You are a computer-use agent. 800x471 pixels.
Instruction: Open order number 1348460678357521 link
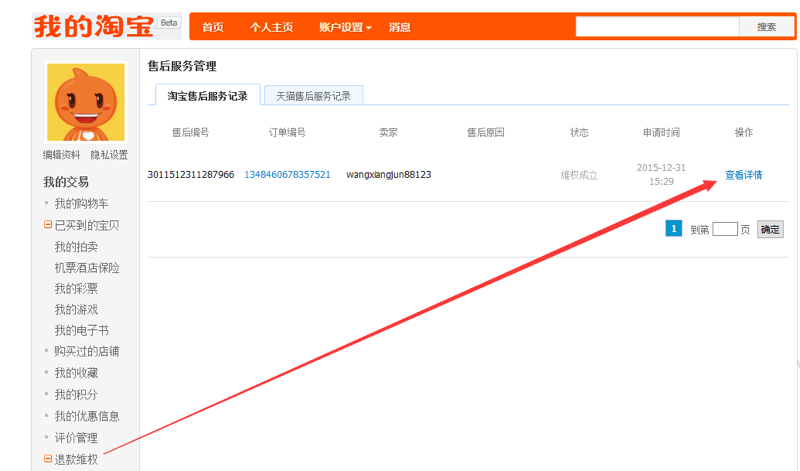287,175
